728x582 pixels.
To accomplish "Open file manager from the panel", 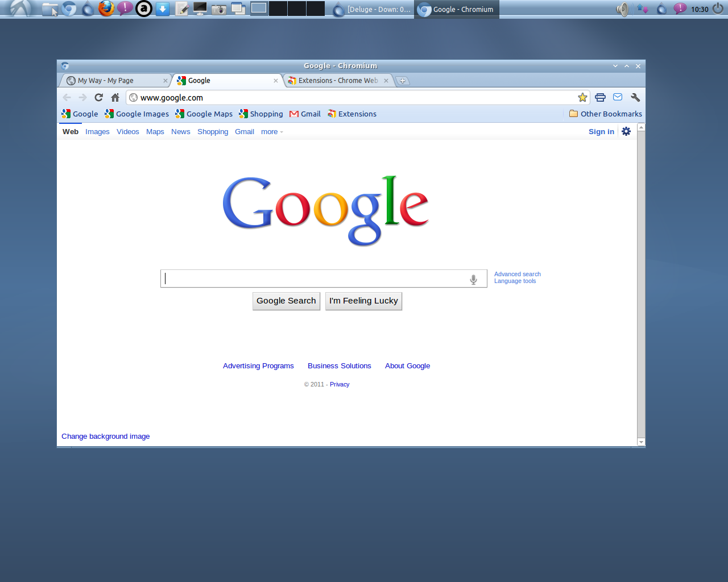I will [50, 9].
